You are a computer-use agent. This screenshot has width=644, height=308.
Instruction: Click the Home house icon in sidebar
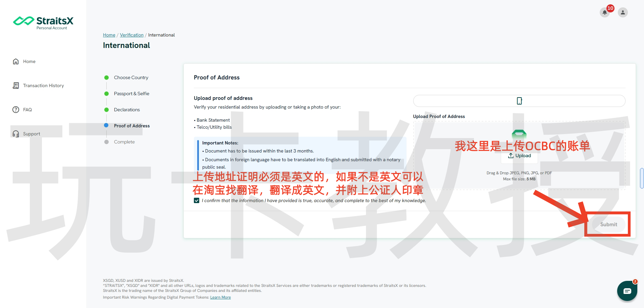pyautogui.click(x=16, y=61)
